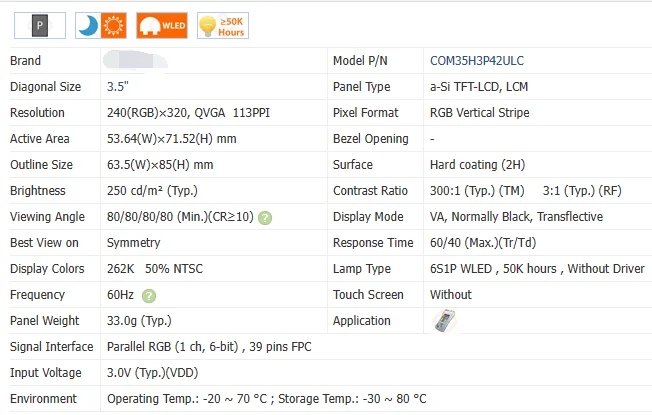
Task: Select the 300:1 (Typ.) (TM) contrast value
Action: [477, 191]
